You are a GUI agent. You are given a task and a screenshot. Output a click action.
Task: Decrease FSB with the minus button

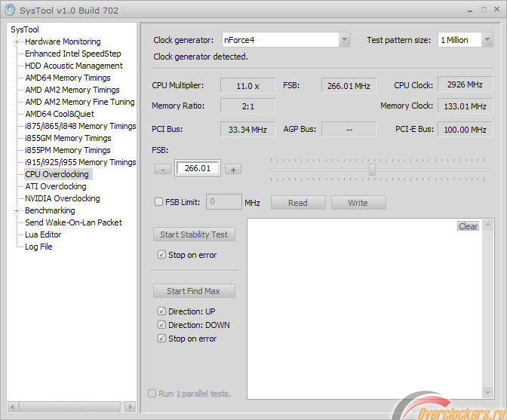[x=163, y=169]
